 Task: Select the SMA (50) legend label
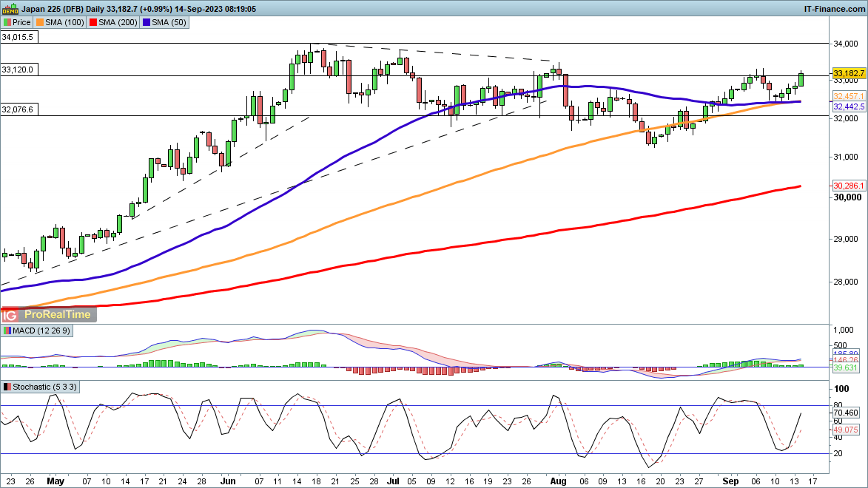pyautogui.click(x=169, y=22)
